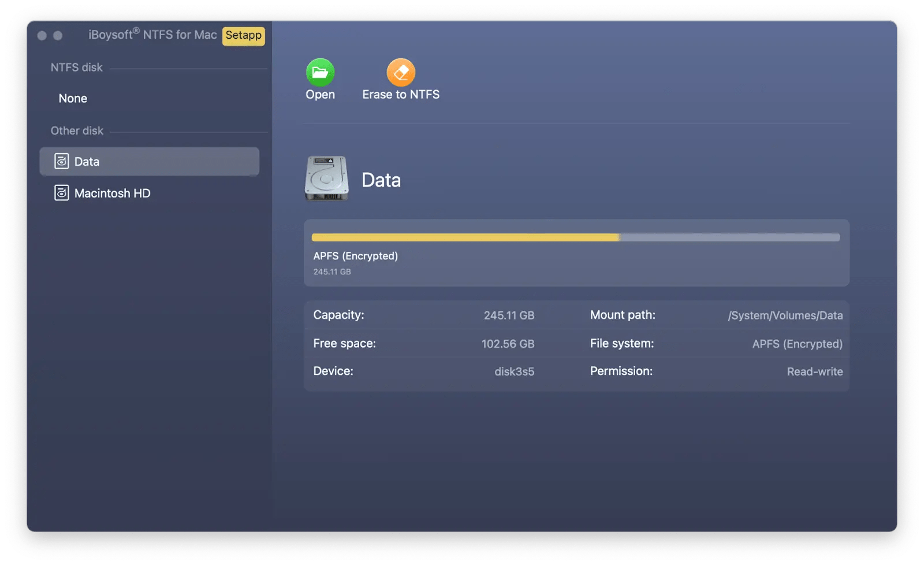
Task: Click the orange Erase to NTFS icon
Action: (401, 72)
